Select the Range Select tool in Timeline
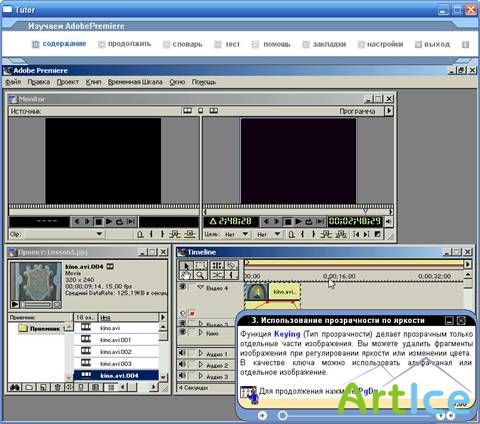Screen dimensions: 480x424 point(201,266)
